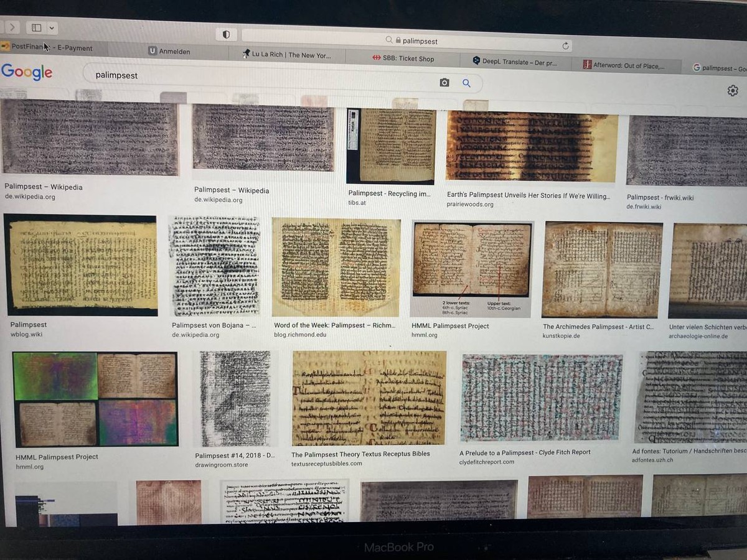Visit the HMML Palimpsest Project link
Screen dimensions: 747x560
(x=450, y=325)
